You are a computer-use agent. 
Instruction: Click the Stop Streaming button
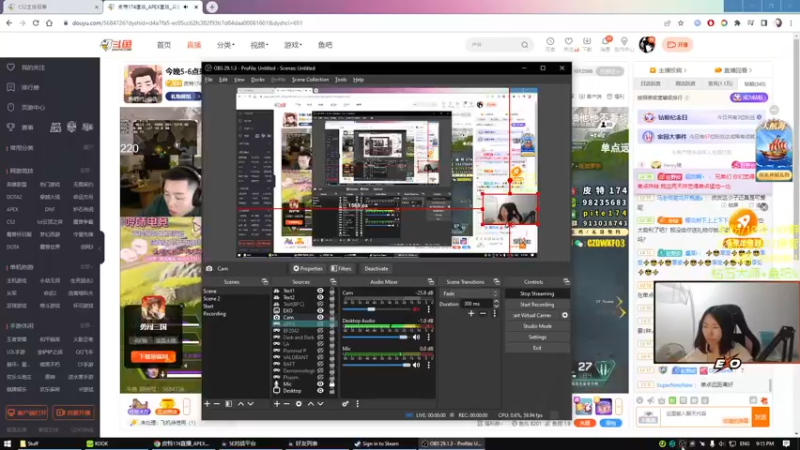click(537, 293)
